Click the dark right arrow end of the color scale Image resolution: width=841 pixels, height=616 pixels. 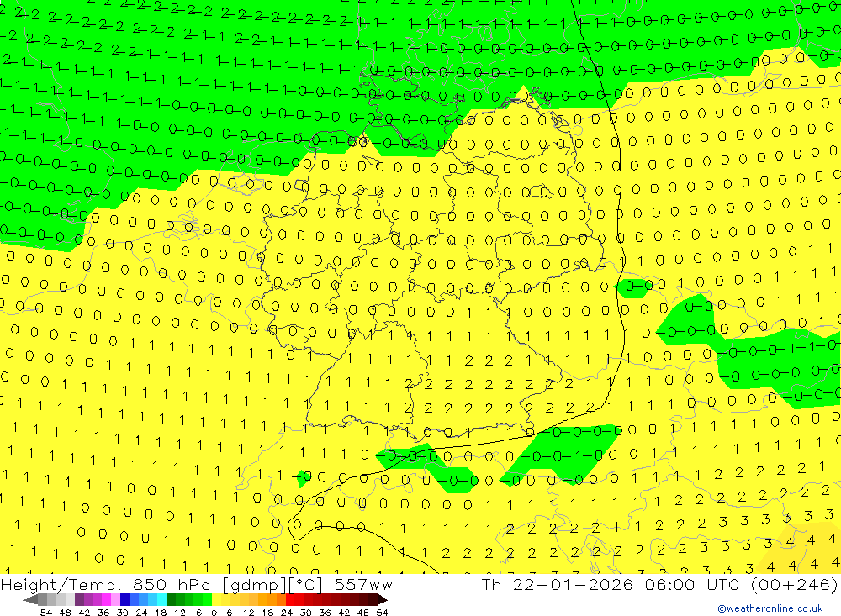click(382, 600)
